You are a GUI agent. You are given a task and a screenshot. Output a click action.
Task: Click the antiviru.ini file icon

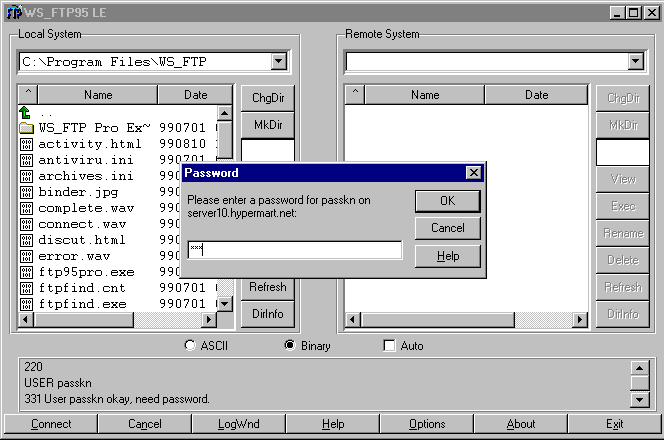coord(26,161)
